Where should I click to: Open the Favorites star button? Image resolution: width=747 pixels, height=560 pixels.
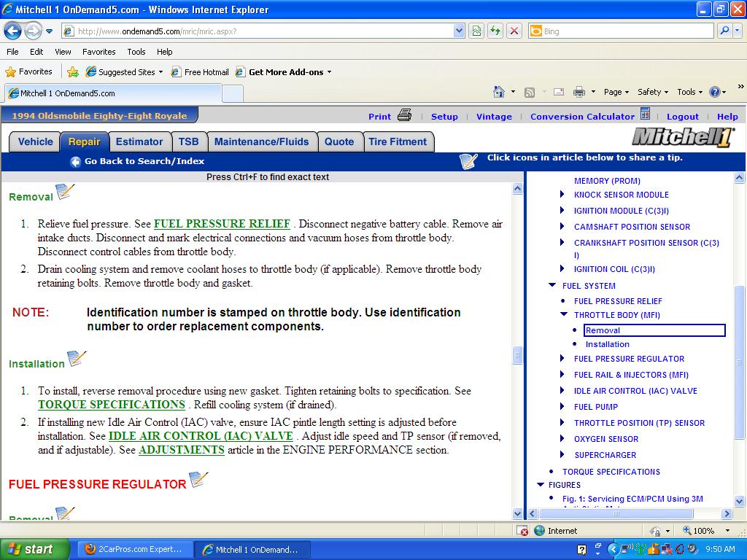click(28, 72)
